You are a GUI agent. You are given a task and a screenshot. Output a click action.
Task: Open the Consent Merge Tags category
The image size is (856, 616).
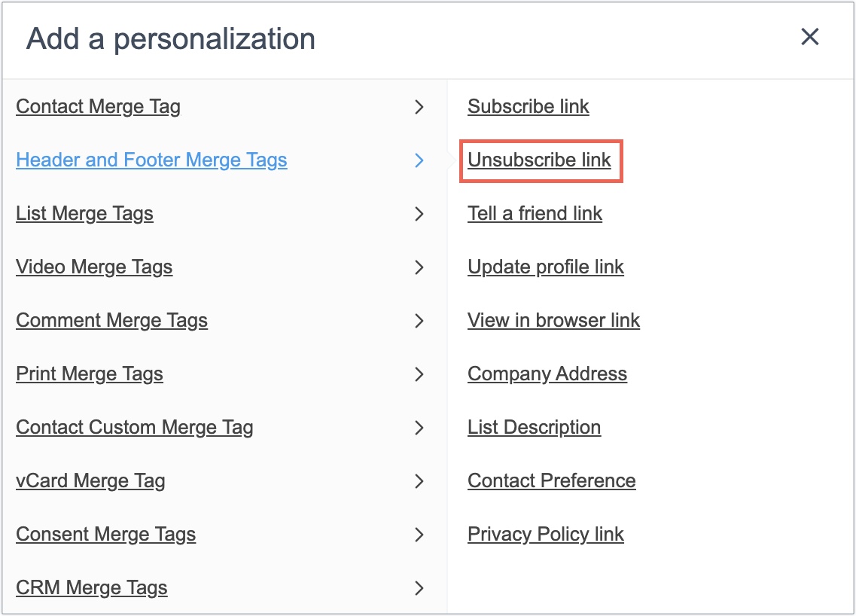(105, 535)
